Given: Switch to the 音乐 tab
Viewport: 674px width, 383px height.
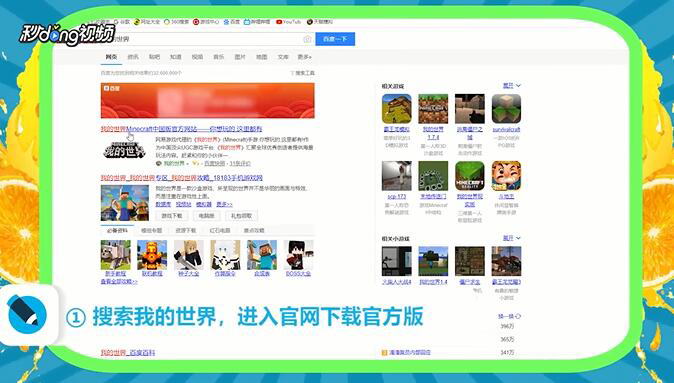Looking at the screenshot, I should click(x=218, y=57).
